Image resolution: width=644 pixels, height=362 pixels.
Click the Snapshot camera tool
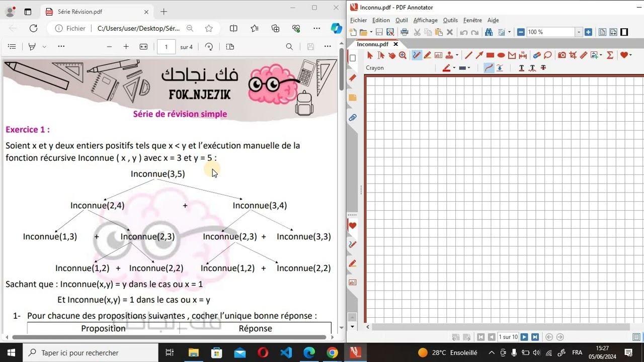coord(562,55)
